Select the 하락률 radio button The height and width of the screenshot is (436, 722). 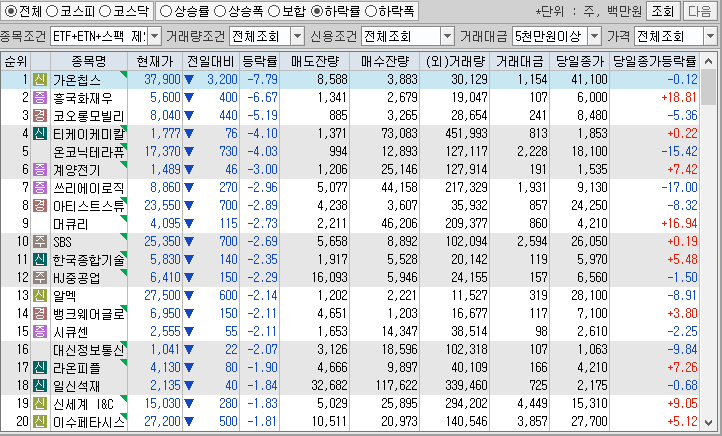coord(317,11)
